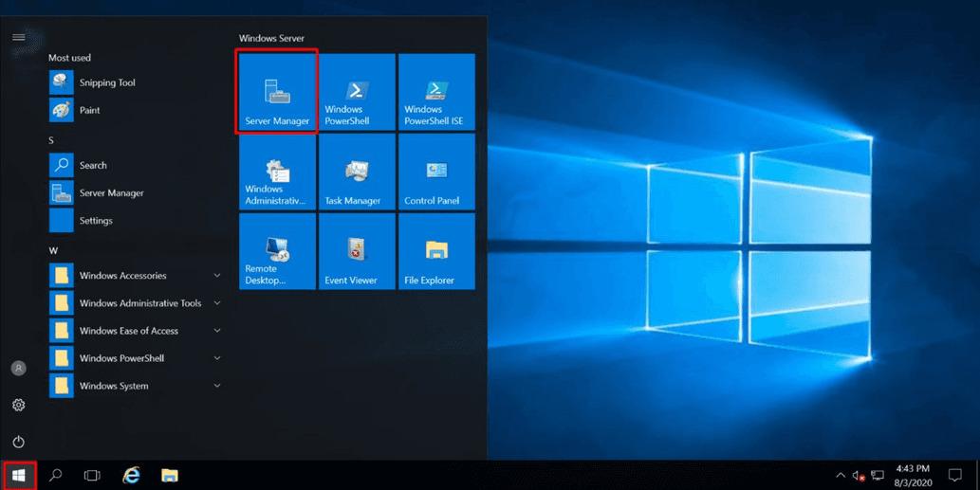Launch the Event Viewer tile
The height and width of the screenshot is (490, 980).
coord(357,251)
